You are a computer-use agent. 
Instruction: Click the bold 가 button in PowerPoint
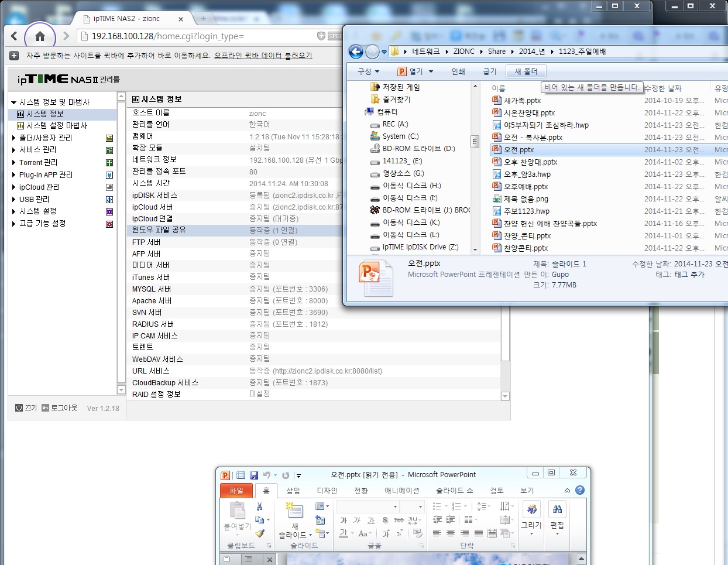coord(344,520)
